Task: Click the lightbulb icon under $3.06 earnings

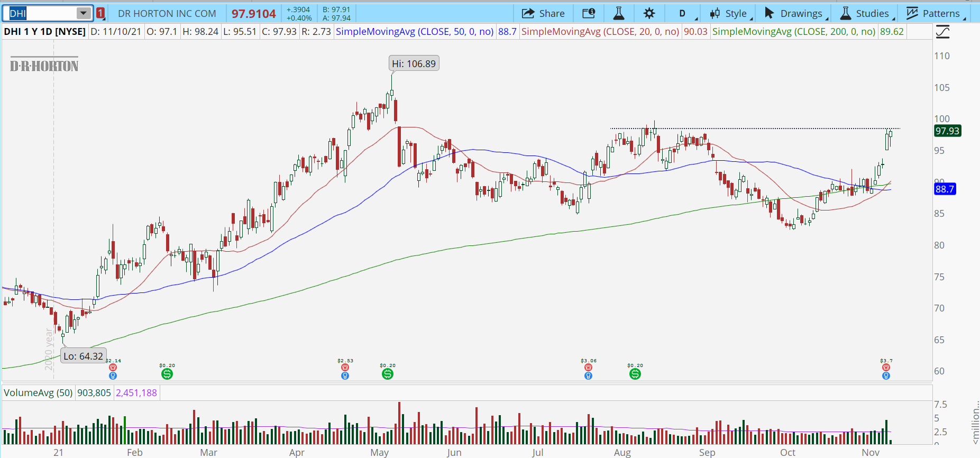Action: [x=588, y=375]
